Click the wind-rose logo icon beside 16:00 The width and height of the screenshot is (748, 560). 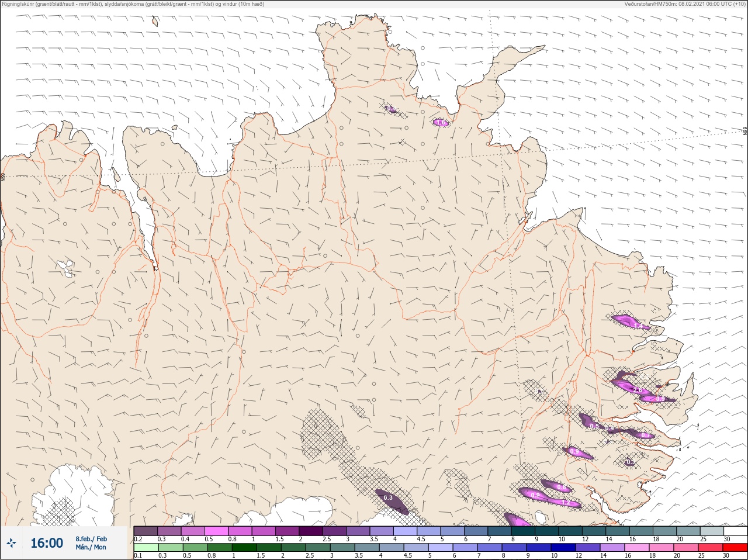click(x=12, y=544)
